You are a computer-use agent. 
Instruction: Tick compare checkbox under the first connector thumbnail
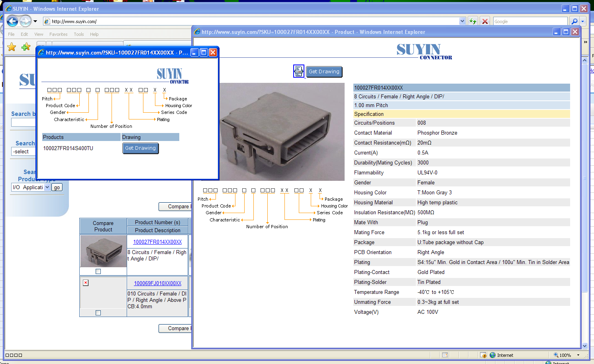coord(98,272)
